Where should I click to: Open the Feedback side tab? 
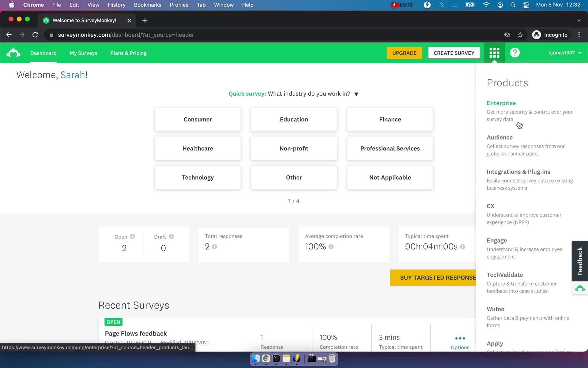tap(580, 261)
